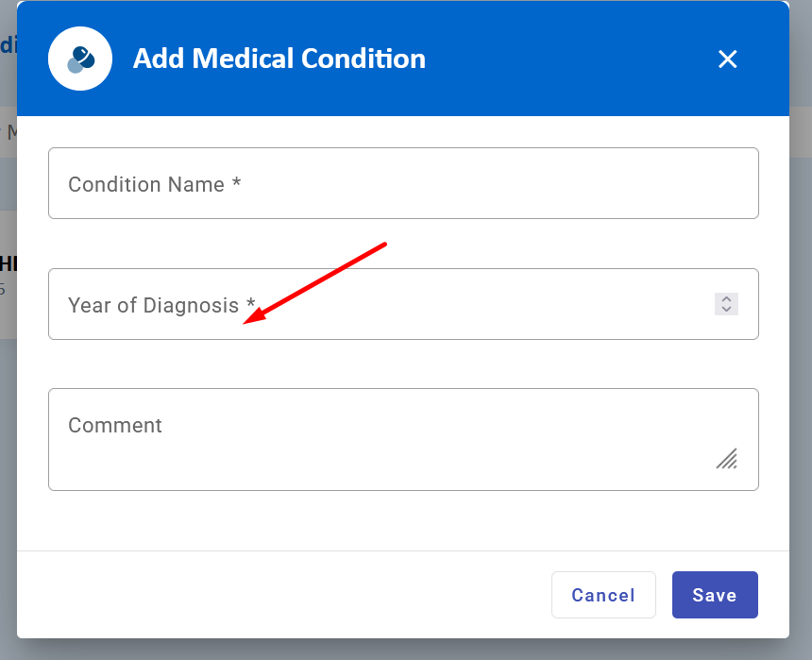Click inside the Year of Diagnosis field
Viewport: 812px width, 660px height.
tap(472, 304)
